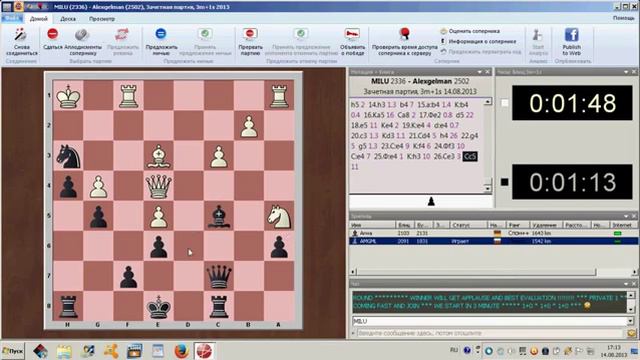The width and height of the screenshot is (640, 360).
Task: Jump to move 22.g4 in notation
Action: click(x=469, y=136)
